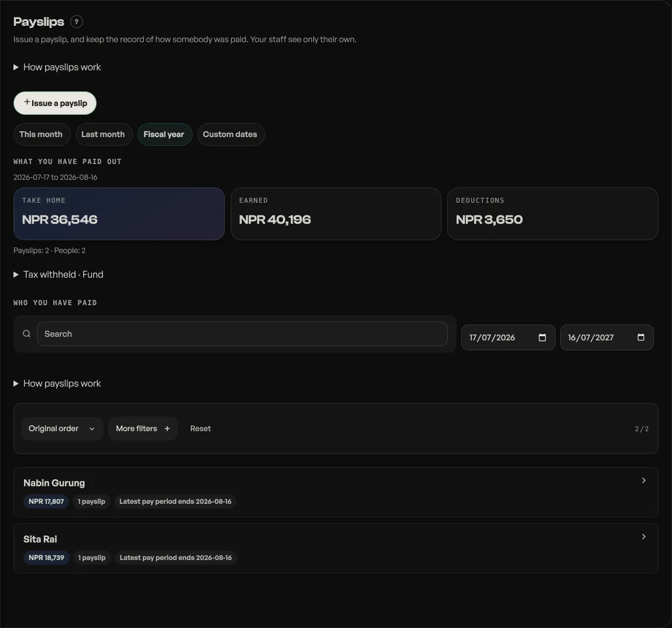Image resolution: width=672 pixels, height=628 pixels.
Task: Click the WHAT YOU HAVE PAID OUT label
Action: (67, 162)
